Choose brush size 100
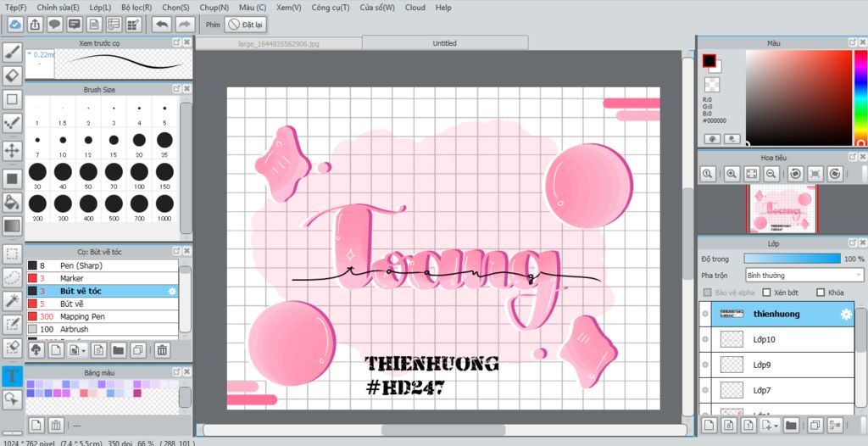The width and height of the screenshot is (868, 446). pyautogui.click(x=139, y=176)
